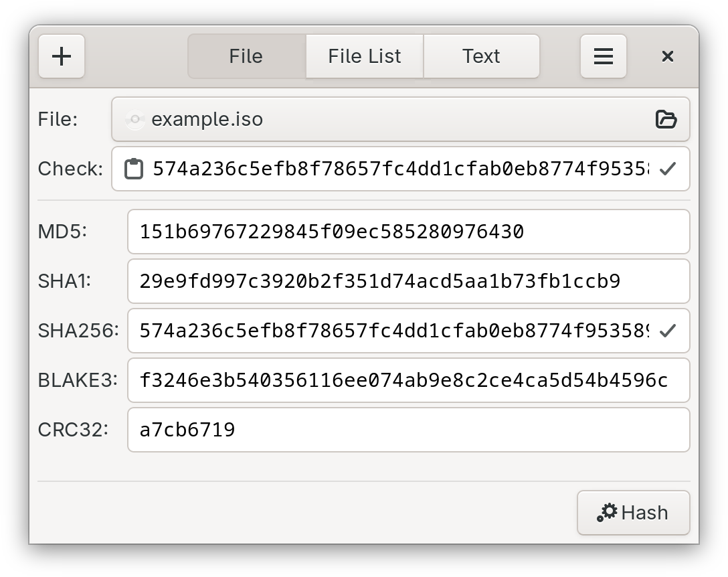
Task: Click inside the Check hash input field
Action: pos(400,169)
